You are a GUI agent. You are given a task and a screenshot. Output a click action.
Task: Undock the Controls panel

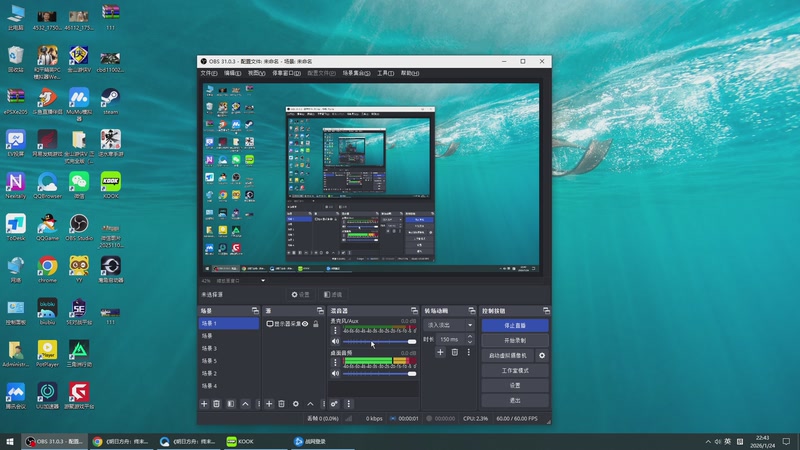(x=546, y=311)
